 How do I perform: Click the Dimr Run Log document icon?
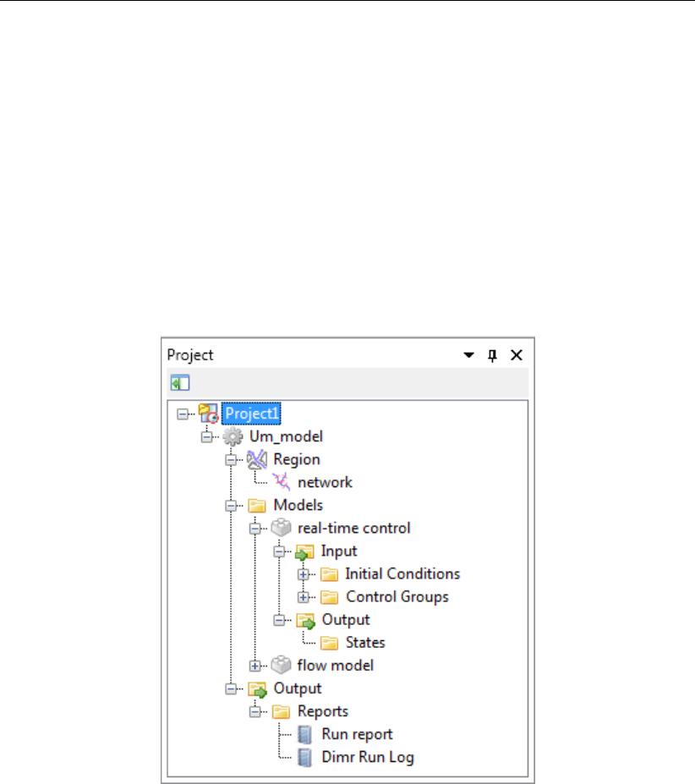pyautogui.click(x=305, y=758)
